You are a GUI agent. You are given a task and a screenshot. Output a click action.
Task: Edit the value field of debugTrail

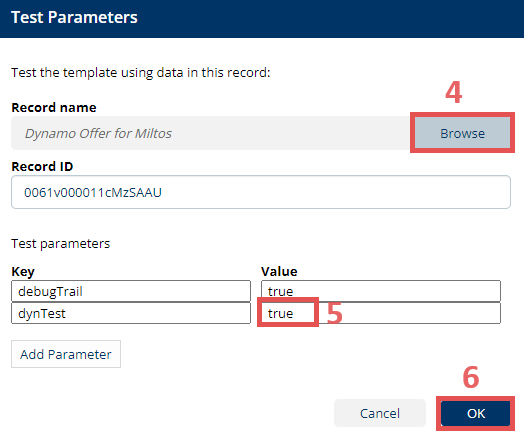pyautogui.click(x=381, y=291)
